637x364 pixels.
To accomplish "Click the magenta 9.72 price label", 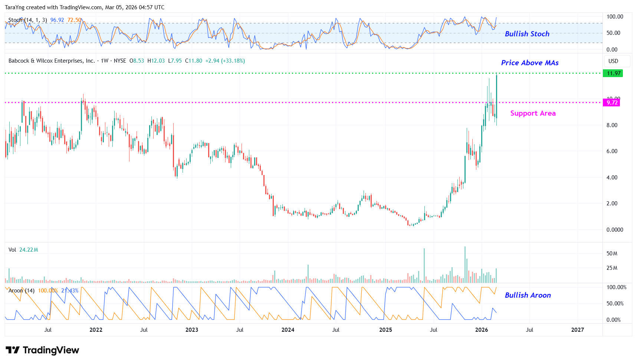I will 612,103.
